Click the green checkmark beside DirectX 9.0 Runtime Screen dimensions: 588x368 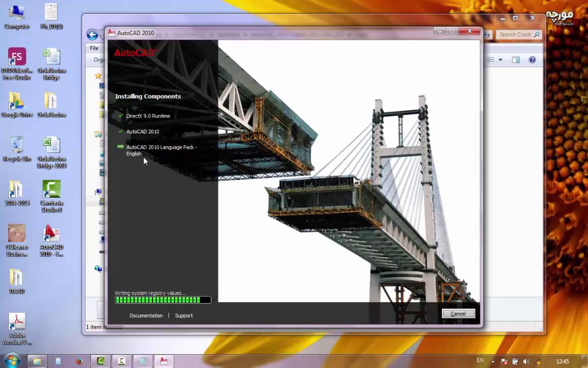[120, 116]
